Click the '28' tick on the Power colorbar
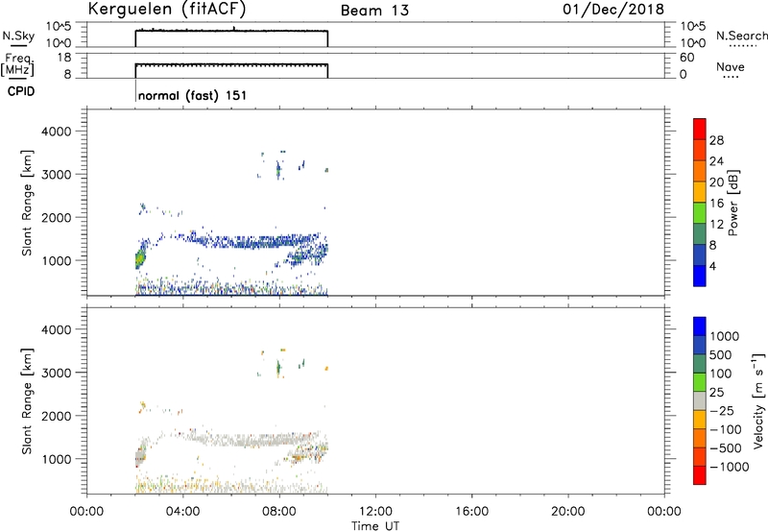768x532 pixels. pos(716,140)
